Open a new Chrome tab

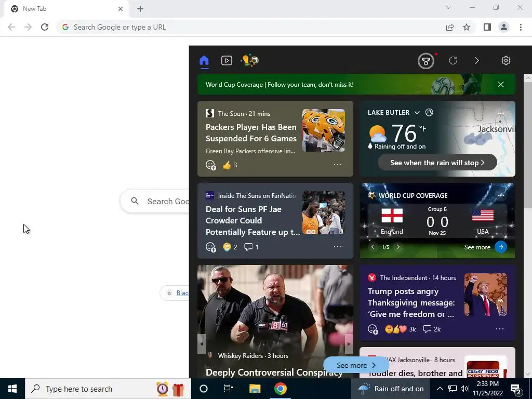click(x=140, y=9)
